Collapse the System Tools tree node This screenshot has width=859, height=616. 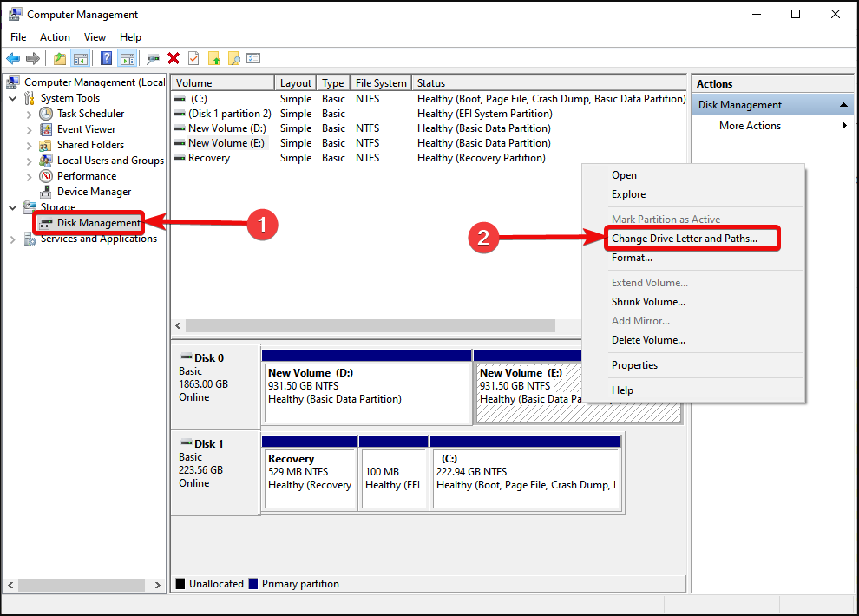click(13, 98)
